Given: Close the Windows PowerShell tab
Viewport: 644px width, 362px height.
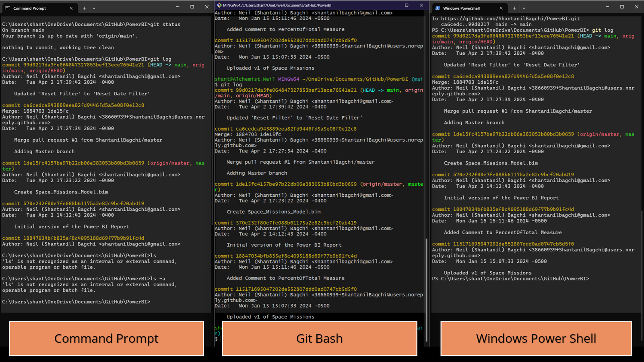Looking at the screenshot, I should 501,8.
